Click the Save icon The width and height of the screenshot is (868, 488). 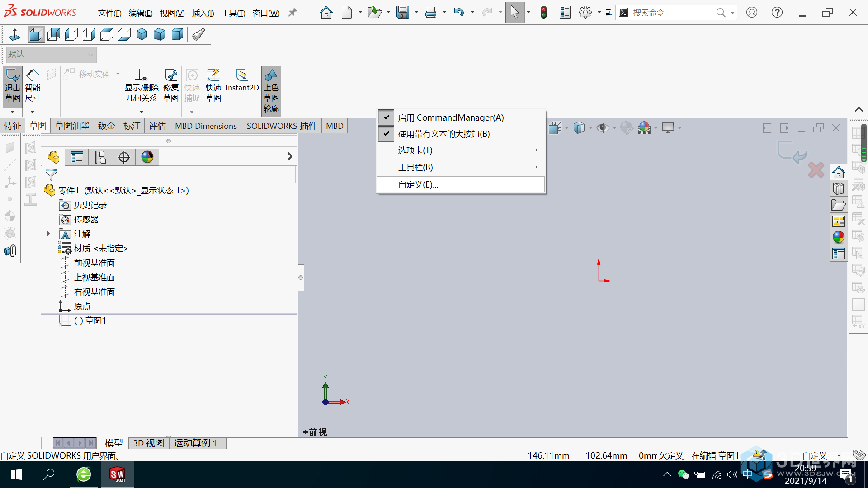[x=402, y=12]
